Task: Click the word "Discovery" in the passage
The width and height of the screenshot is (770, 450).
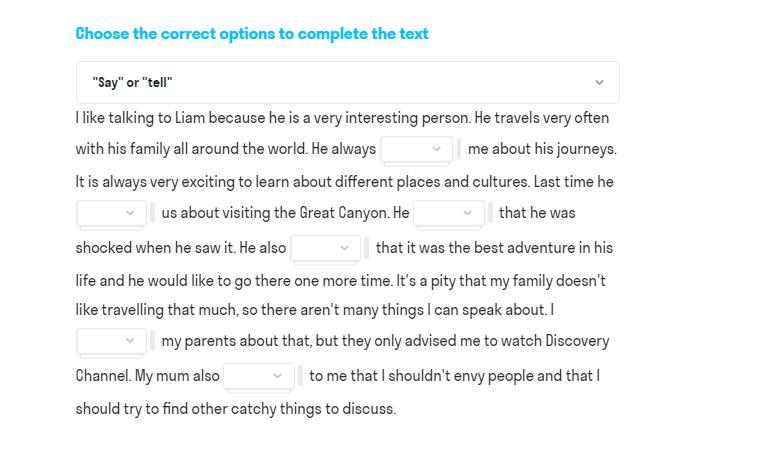Action: [577, 341]
